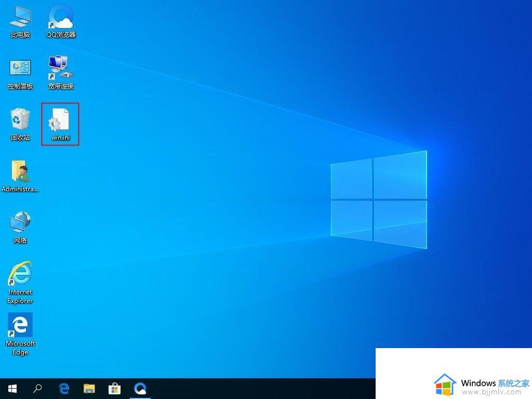The width and height of the screenshot is (532, 399).
Task: Open File Explorer from the taskbar
Action: 89,389
